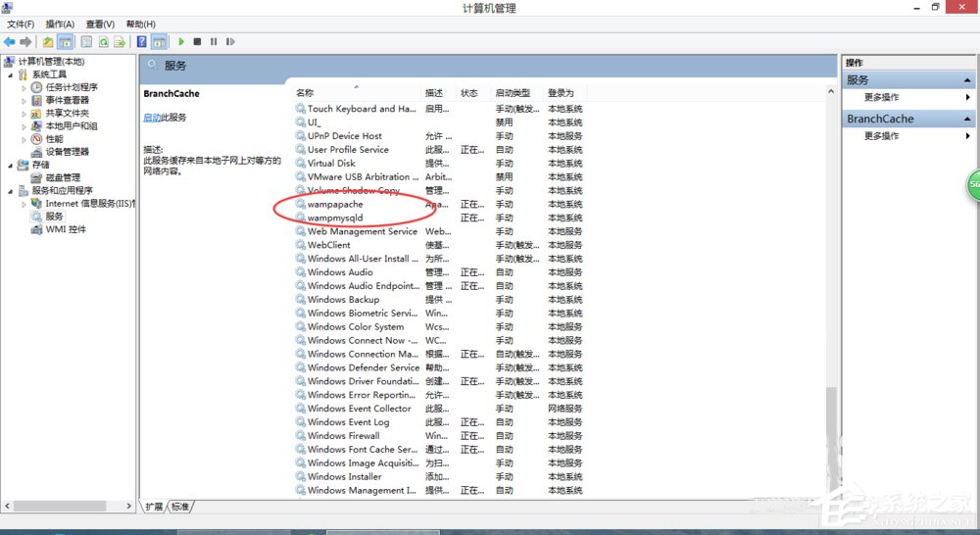Click the Pause Service toolbar icon

[214, 42]
